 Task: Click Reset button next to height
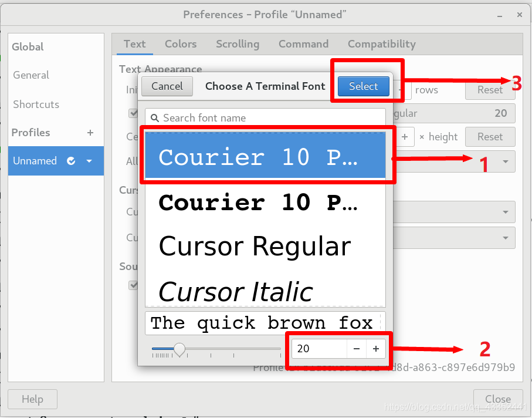[x=490, y=137]
